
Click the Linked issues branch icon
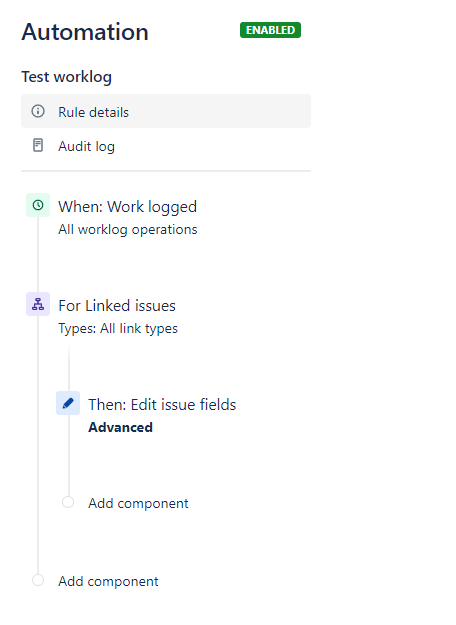tap(38, 304)
